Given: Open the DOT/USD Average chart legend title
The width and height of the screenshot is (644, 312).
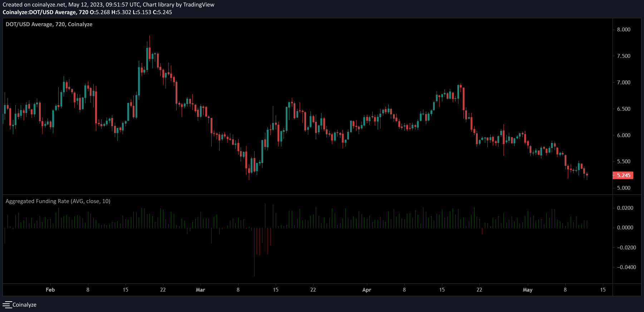Looking at the screenshot, I should point(49,24).
